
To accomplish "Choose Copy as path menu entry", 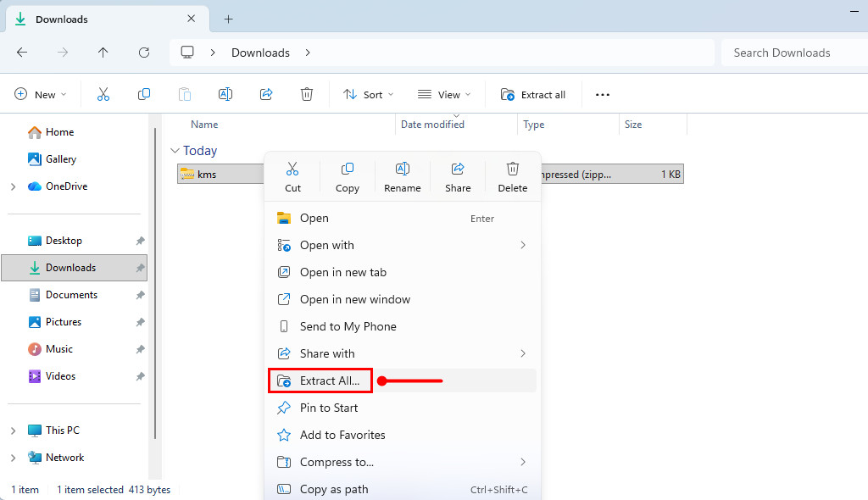I will click(x=334, y=489).
